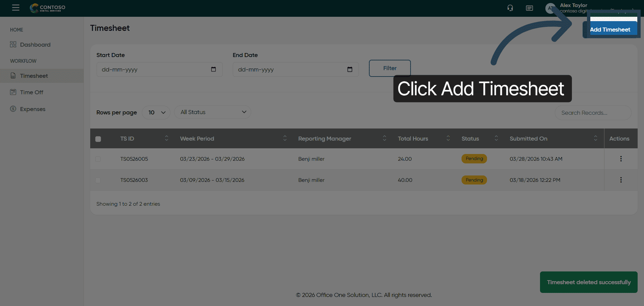Sort by Total Hours column arrows
This screenshot has height=306, width=644.
448,138
